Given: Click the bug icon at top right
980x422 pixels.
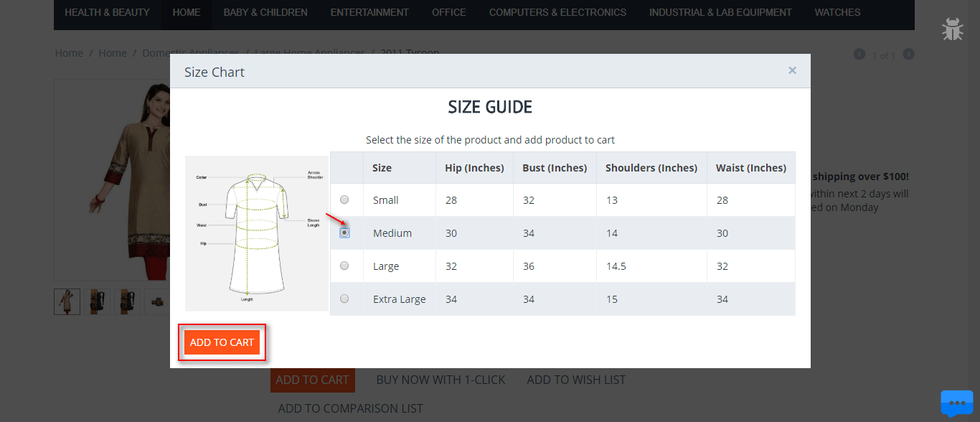Looking at the screenshot, I should pyautogui.click(x=952, y=29).
